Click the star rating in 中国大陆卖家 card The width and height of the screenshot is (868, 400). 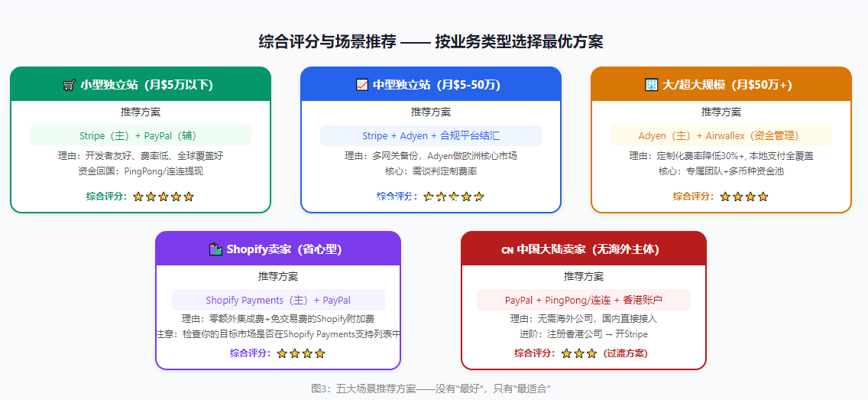click(x=579, y=353)
